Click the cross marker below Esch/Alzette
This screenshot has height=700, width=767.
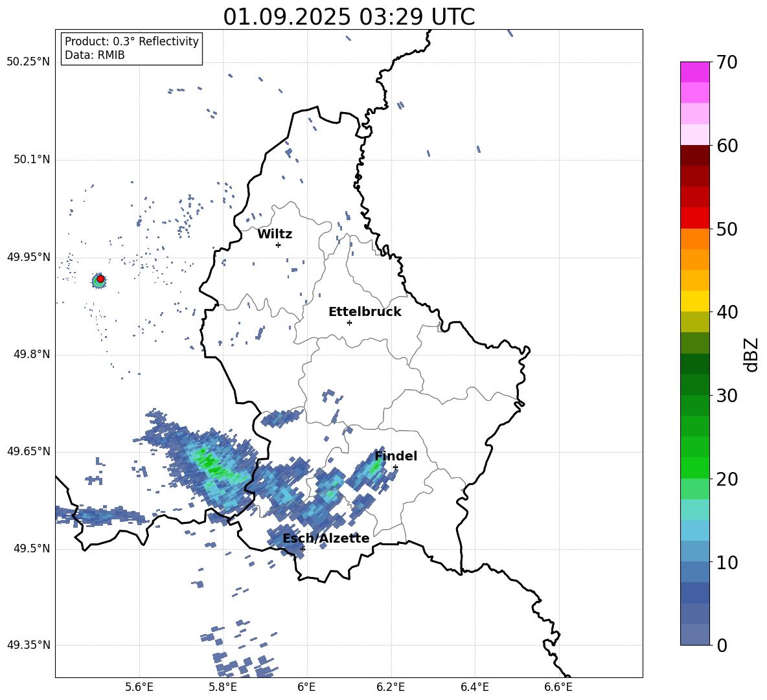click(x=303, y=549)
